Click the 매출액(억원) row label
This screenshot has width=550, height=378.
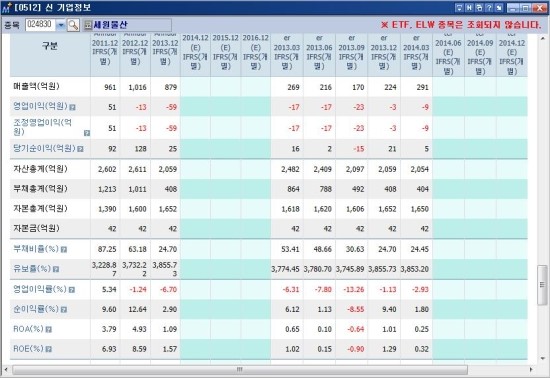36,86
